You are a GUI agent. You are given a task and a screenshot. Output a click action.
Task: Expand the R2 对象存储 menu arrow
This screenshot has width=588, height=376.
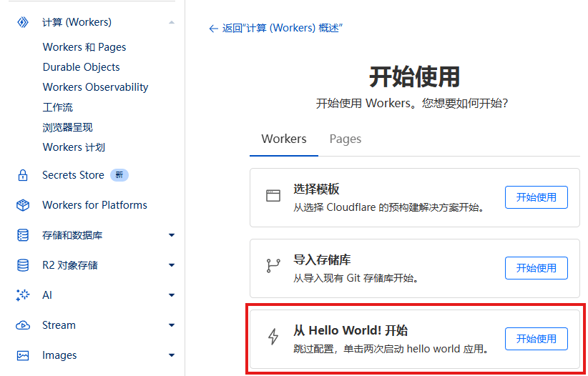click(x=172, y=265)
